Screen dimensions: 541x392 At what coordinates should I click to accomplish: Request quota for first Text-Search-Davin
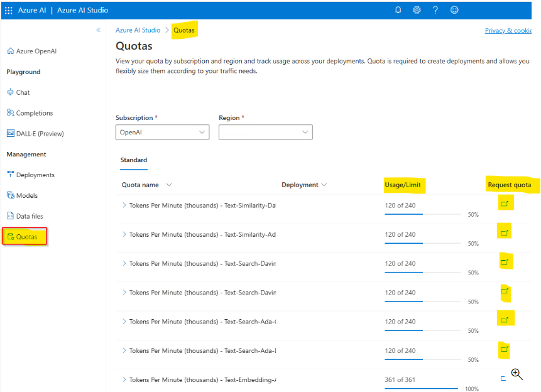point(505,261)
